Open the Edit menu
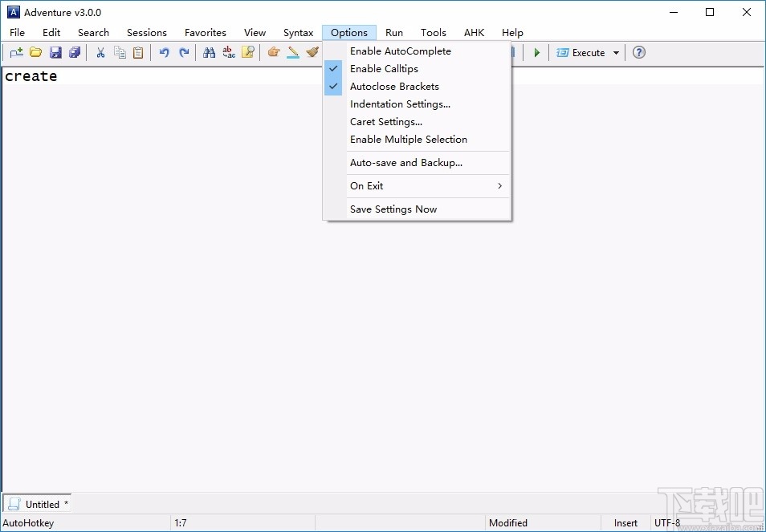Screen dimensions: 766x532 tap(51, 33)
